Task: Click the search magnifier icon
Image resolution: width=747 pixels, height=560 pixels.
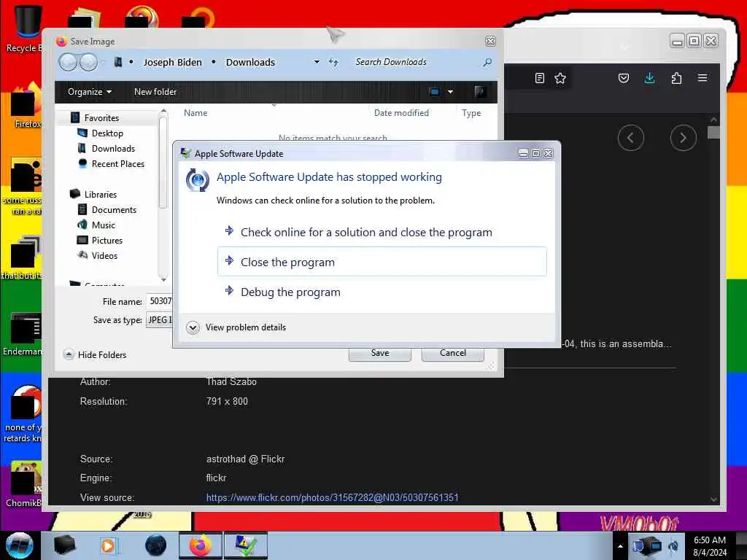Action: pos(487,63)
